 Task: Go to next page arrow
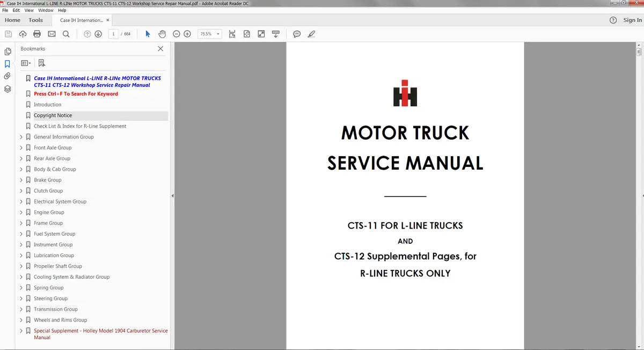pyautogui.click(x=98, y=34)
